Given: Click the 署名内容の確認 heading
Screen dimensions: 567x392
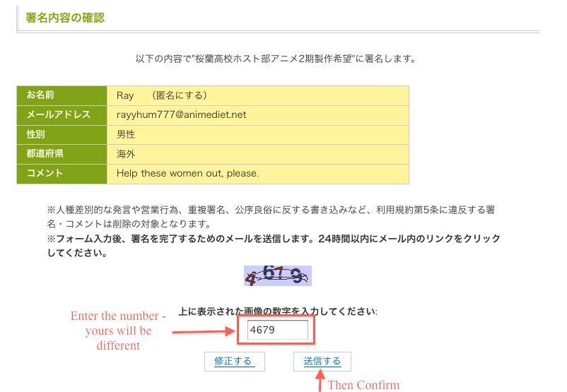Looking at the screenshot, I should pos(65,18).
